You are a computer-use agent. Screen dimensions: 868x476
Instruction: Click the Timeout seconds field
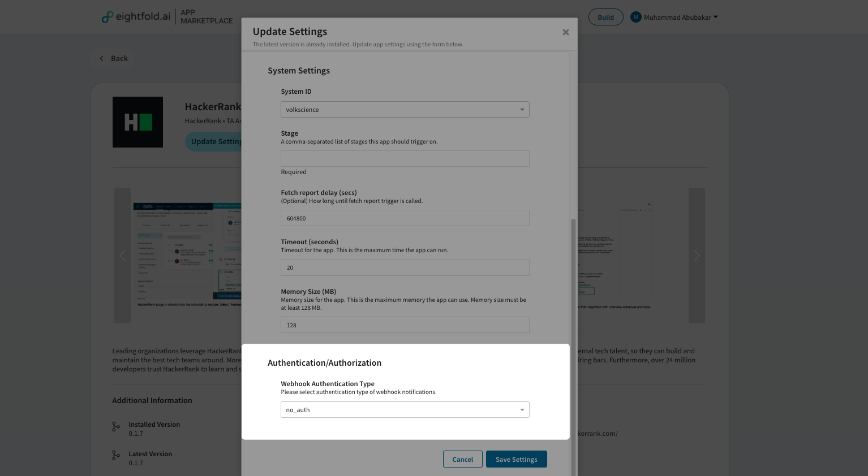(405, 267)
